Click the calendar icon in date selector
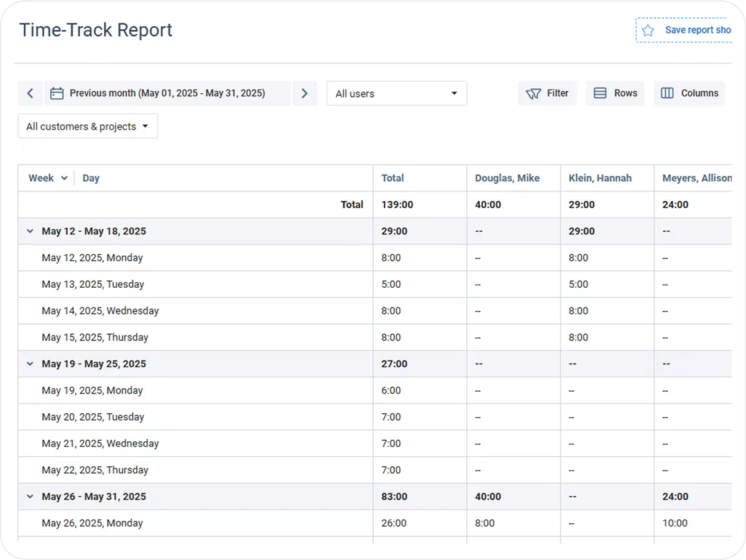Viewport: 746px width, 560px height. (57, 93)
